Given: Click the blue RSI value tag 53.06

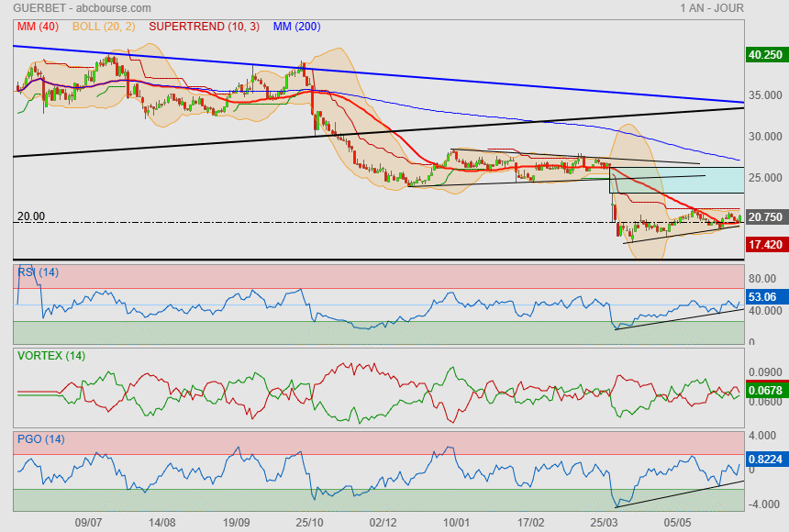Looking at the screenshot, I should click(765, 297).
